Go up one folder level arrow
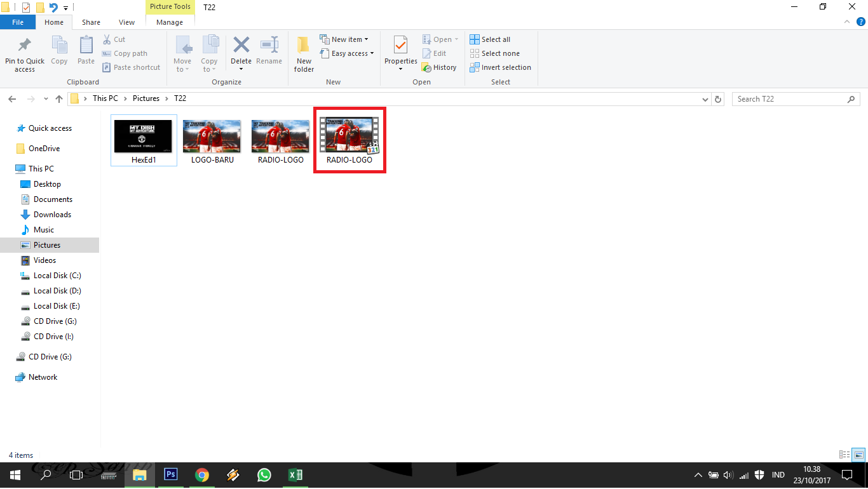The image size is (868, 489). coord(59,99)
